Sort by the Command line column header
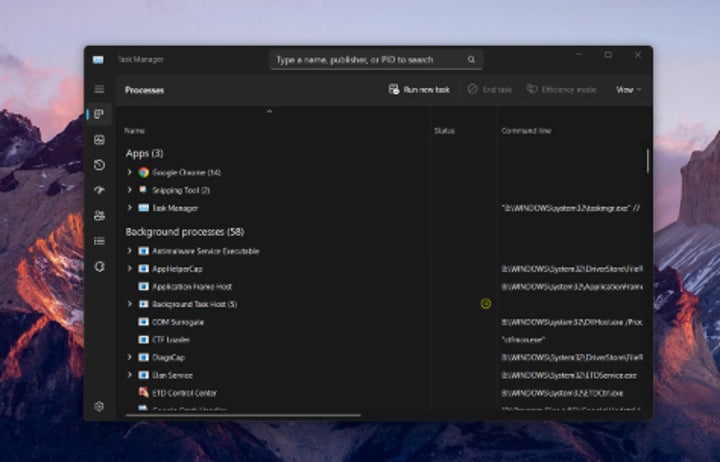 tap(526, 131)
